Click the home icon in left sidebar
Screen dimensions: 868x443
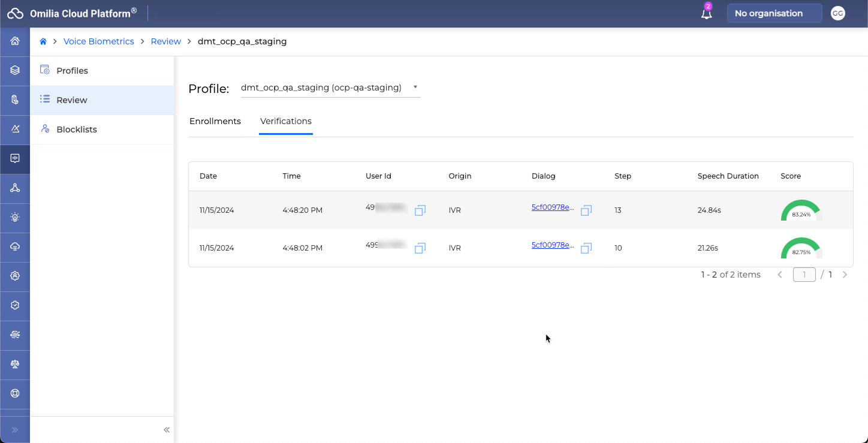pos(15,41)
